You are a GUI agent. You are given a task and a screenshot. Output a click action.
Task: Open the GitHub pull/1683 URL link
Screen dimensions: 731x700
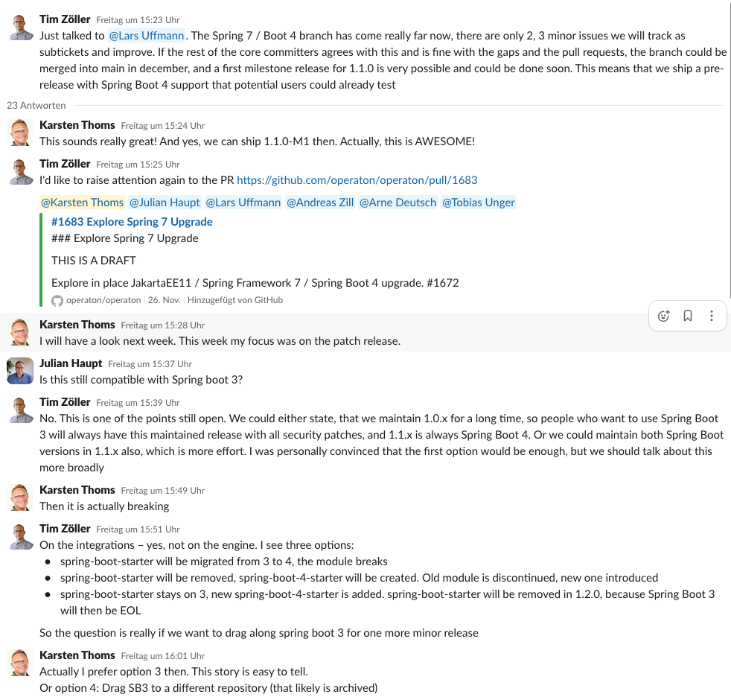[357, 180]
